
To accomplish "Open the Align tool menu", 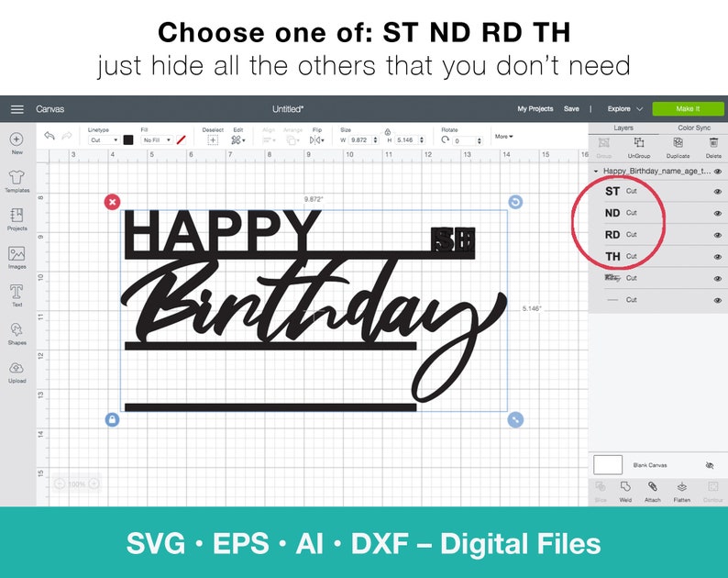I will 269,139.
